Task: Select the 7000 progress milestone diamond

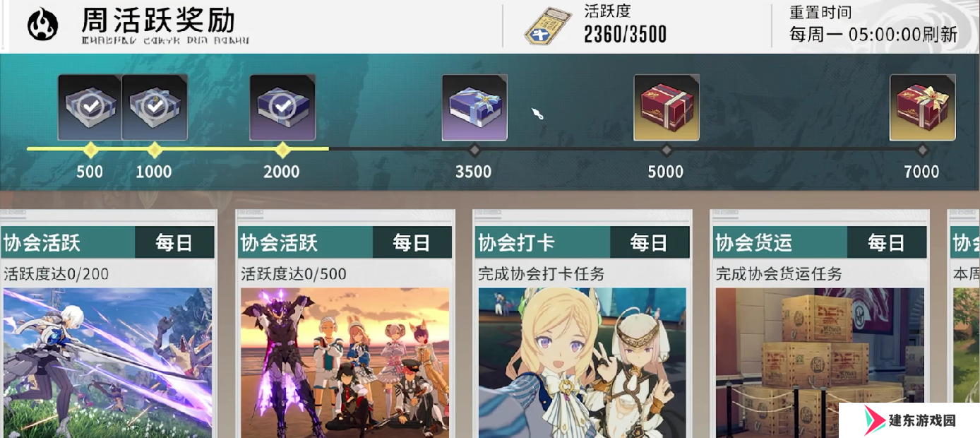Action: coord(922,150)
